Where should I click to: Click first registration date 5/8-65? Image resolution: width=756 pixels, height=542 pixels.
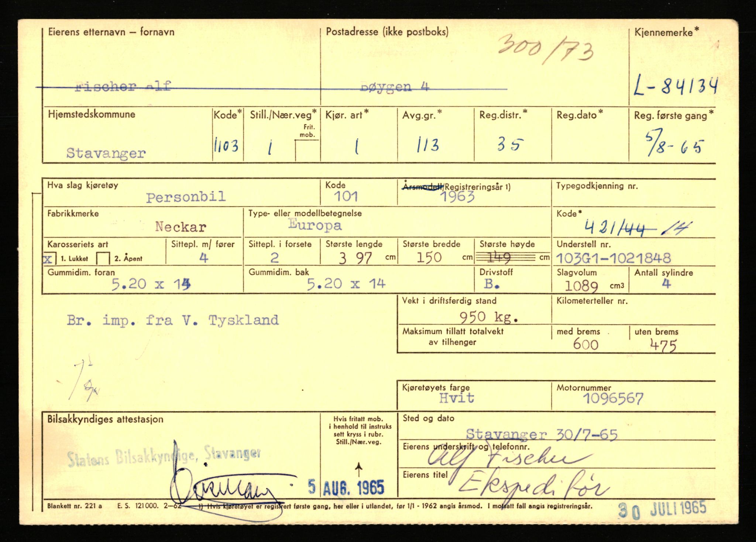click(674, 143)
